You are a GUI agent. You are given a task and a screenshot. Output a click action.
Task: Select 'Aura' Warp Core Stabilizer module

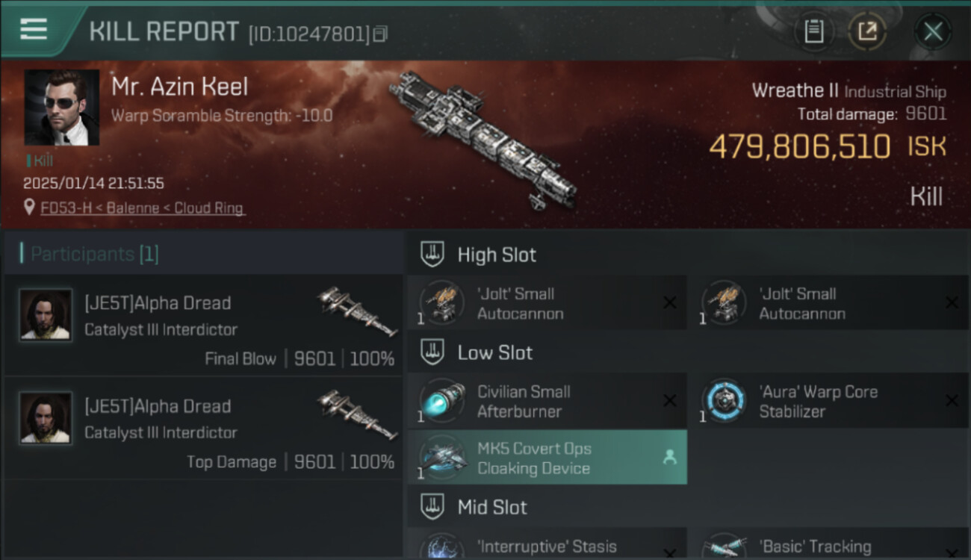coord(829,401)
